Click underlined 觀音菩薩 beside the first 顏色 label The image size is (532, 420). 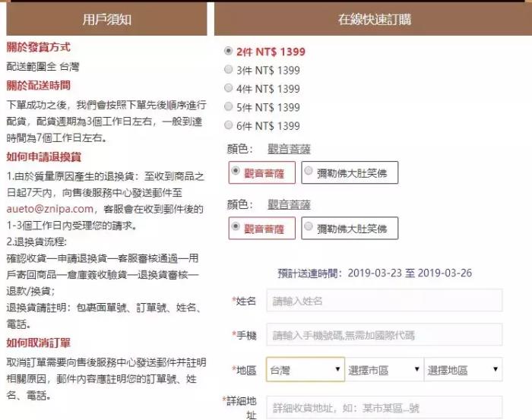289,150
